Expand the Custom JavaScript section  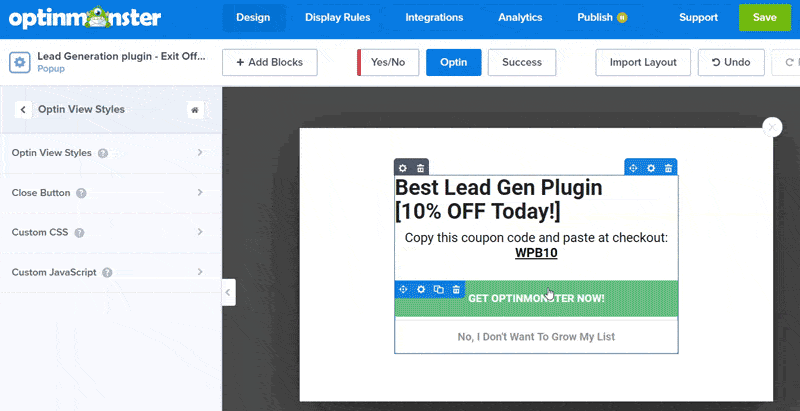point(110,272)
